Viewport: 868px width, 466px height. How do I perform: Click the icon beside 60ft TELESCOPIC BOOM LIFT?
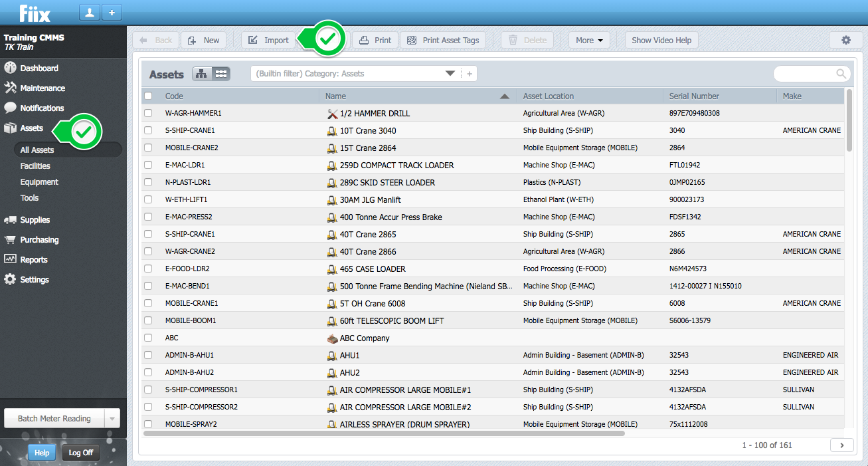(332, 321)
